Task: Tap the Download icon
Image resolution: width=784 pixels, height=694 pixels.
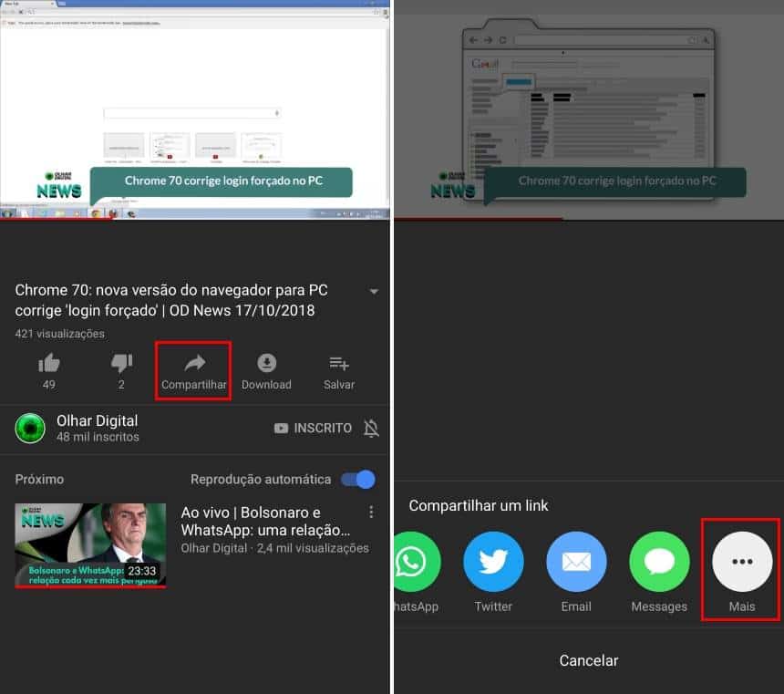Action: click(266, 363)
